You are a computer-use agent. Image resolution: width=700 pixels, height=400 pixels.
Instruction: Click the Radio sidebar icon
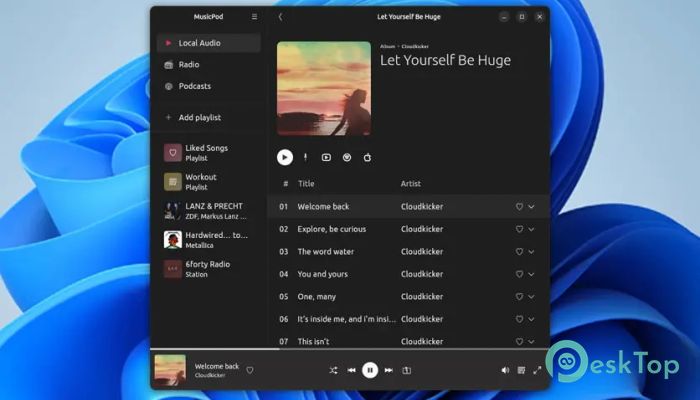click(x=168, y=65)
